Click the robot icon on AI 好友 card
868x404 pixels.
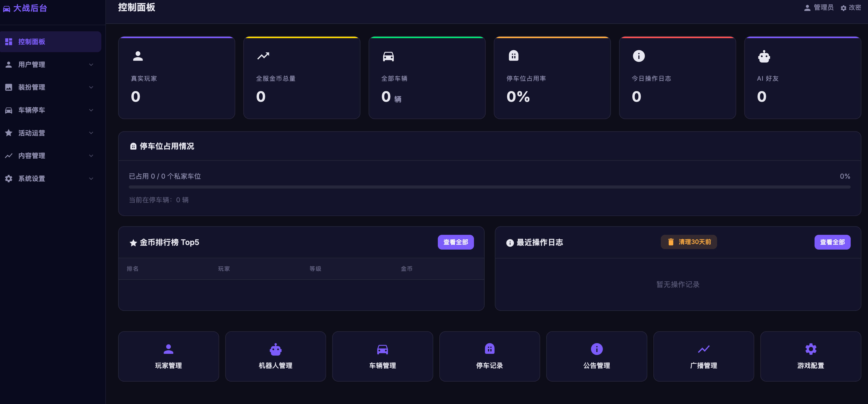[764, 56]
